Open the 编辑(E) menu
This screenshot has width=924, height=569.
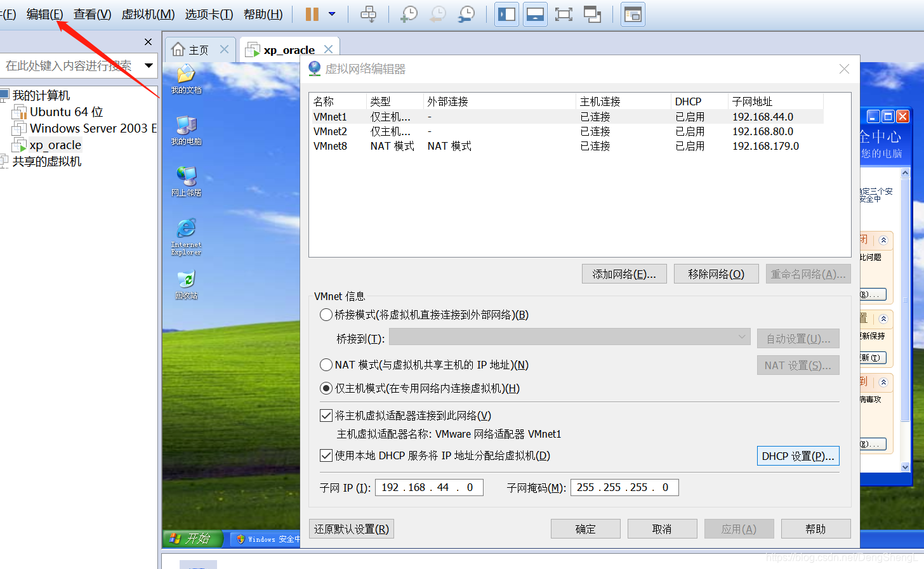[x=45, y=14]
